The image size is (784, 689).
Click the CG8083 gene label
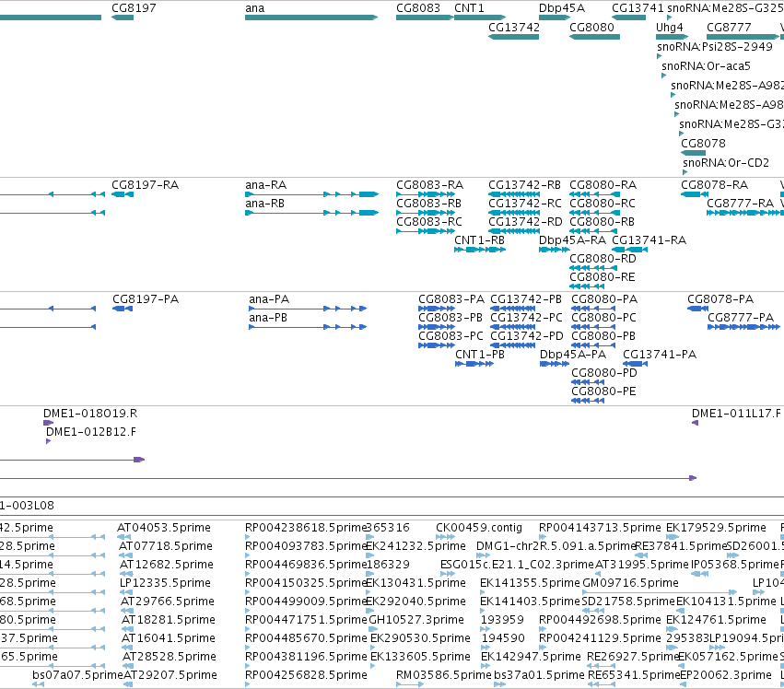click(x=418, y=8)
